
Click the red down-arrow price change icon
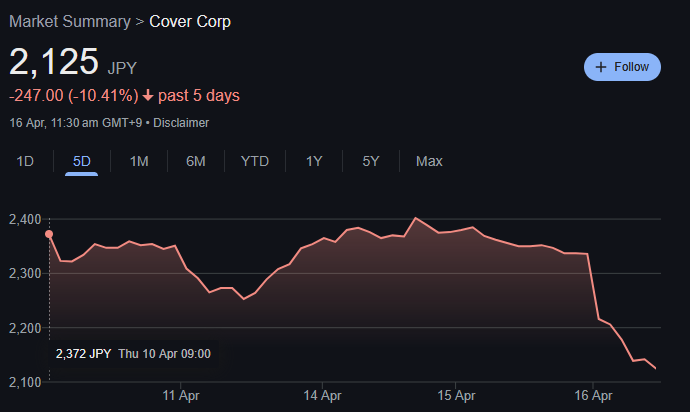(x=148, y=96)
